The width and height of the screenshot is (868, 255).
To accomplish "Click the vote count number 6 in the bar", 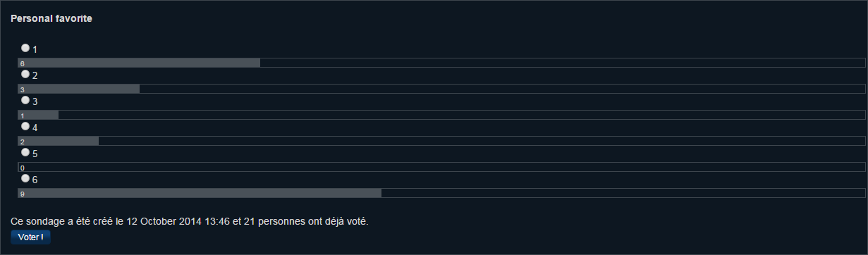I will click(23, 63).
